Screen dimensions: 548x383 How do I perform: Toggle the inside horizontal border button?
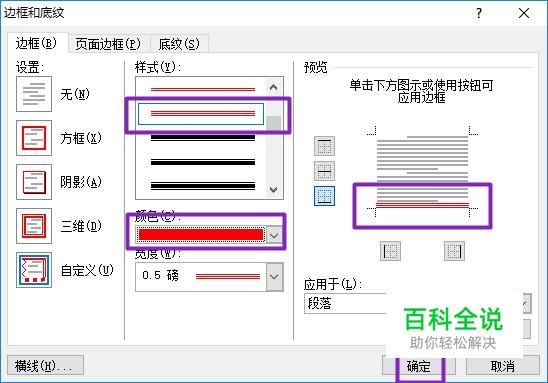coord(324,171)
